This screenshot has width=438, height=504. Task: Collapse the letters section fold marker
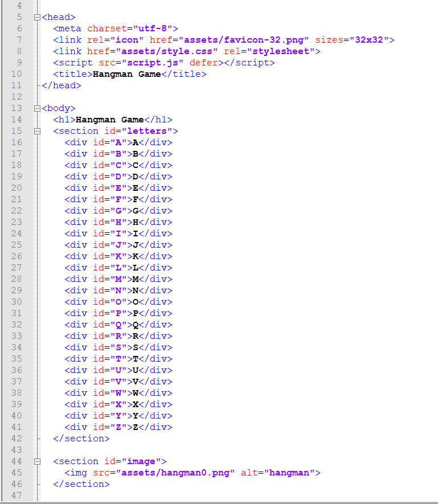37,131
